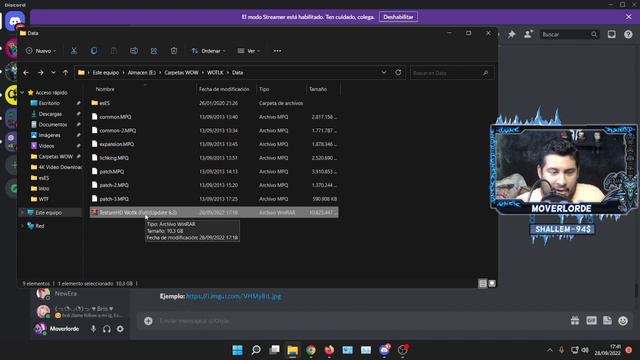Expand the Red tree node
The width and height of the screenshot is (640, 360).
(22, 226)
